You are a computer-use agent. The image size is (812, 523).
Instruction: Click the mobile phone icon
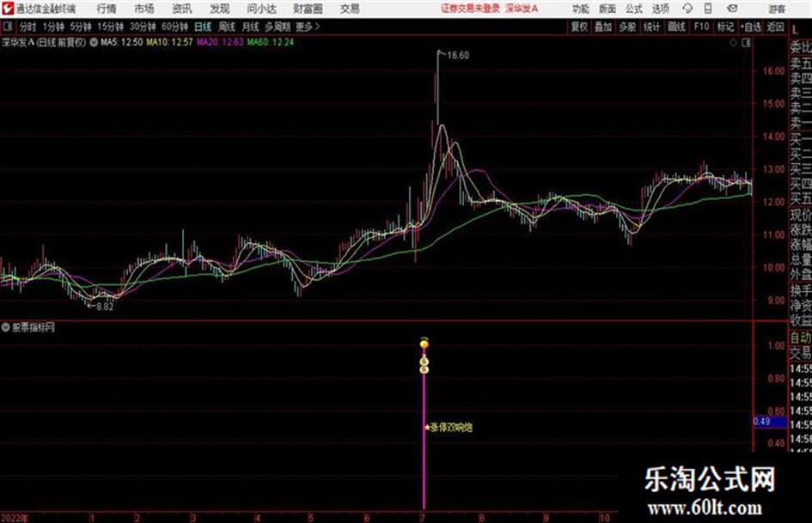708,9
